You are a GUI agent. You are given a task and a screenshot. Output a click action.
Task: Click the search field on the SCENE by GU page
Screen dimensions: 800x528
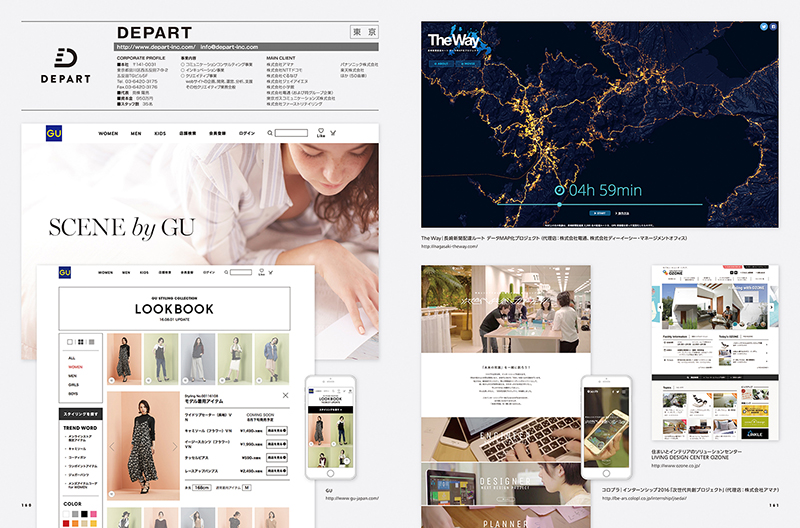(291, 133)
